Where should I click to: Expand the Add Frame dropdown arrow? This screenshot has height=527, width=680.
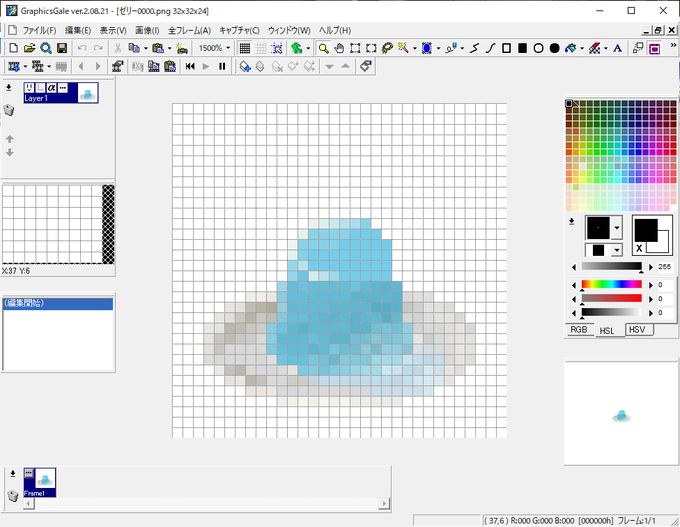[x=25, y=66]
